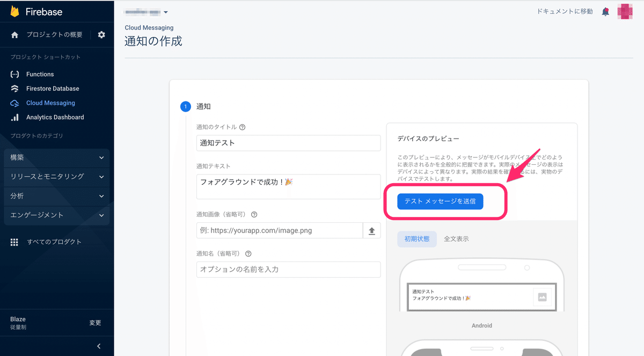
Task: Open project settings gear icon
Action: (x=101, y=35)
